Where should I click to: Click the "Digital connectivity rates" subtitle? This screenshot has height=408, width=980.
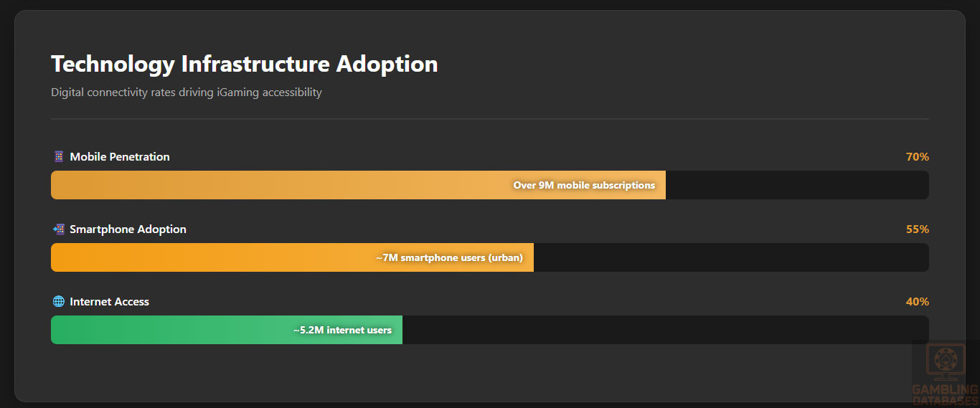pos(186,92)
